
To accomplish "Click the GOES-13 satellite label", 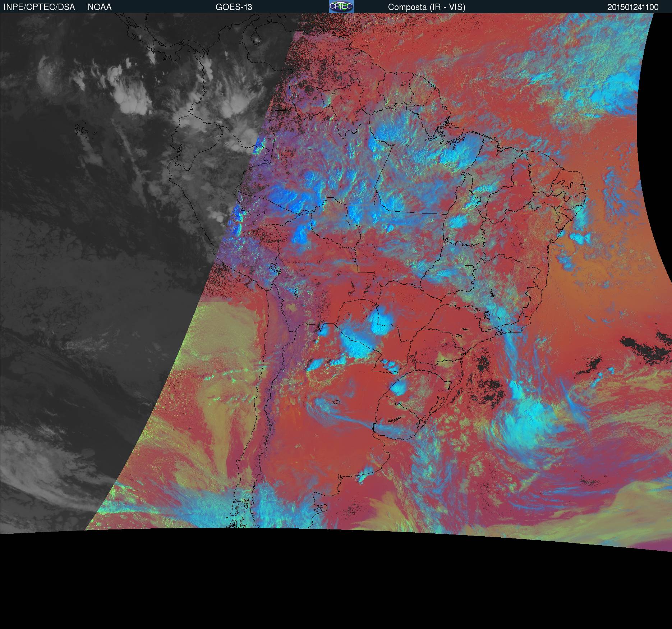I will [234, 7].
